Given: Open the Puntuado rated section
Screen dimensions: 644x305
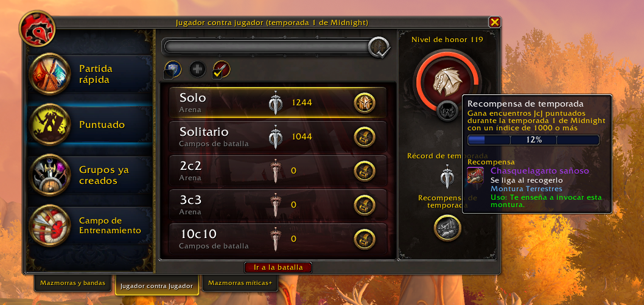Looking at the screenshot, I should [x=90, y=124].
